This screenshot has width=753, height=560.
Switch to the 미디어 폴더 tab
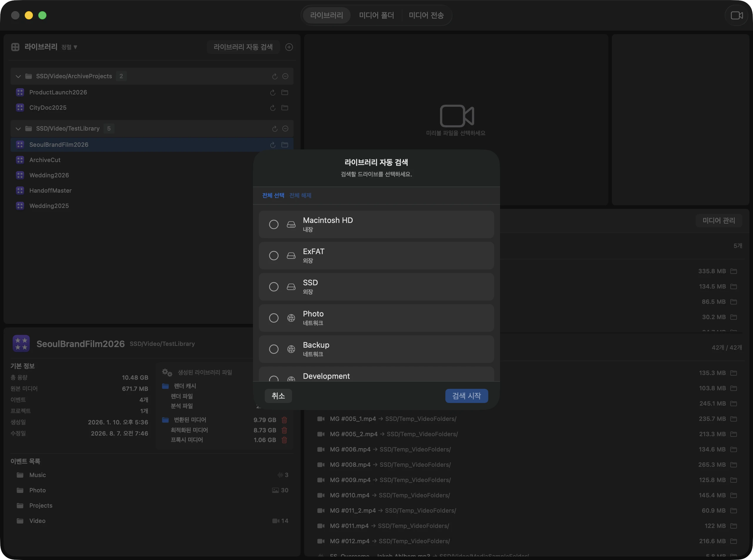[376, 15]
